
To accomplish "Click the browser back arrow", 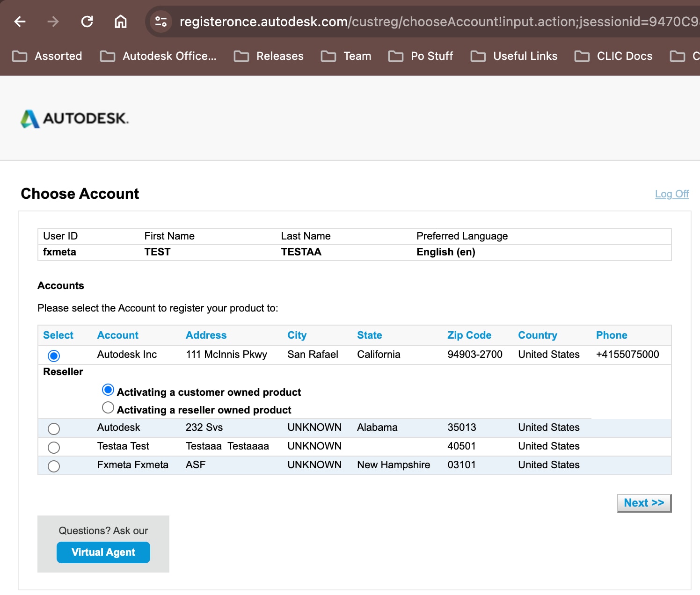I will tap(20, 22).
